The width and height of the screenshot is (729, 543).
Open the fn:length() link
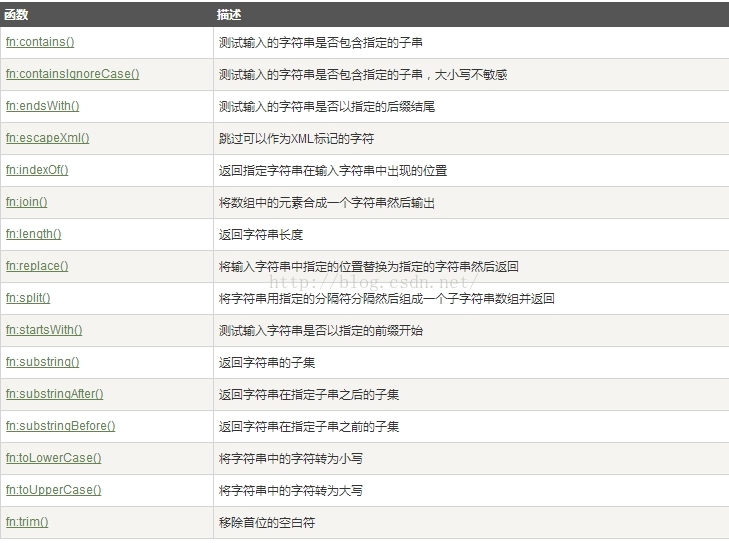[33, 234]
